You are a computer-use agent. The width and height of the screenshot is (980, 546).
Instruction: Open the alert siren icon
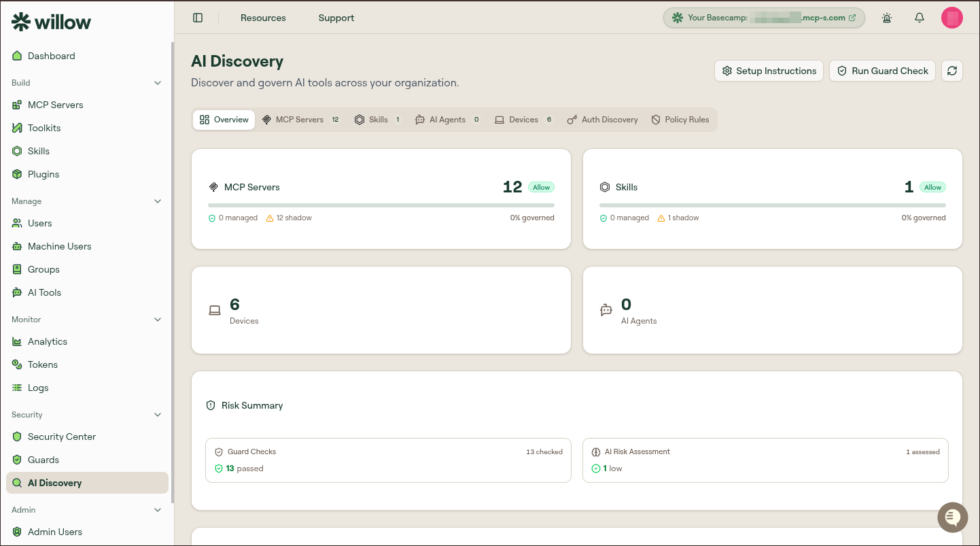[887, 18]
